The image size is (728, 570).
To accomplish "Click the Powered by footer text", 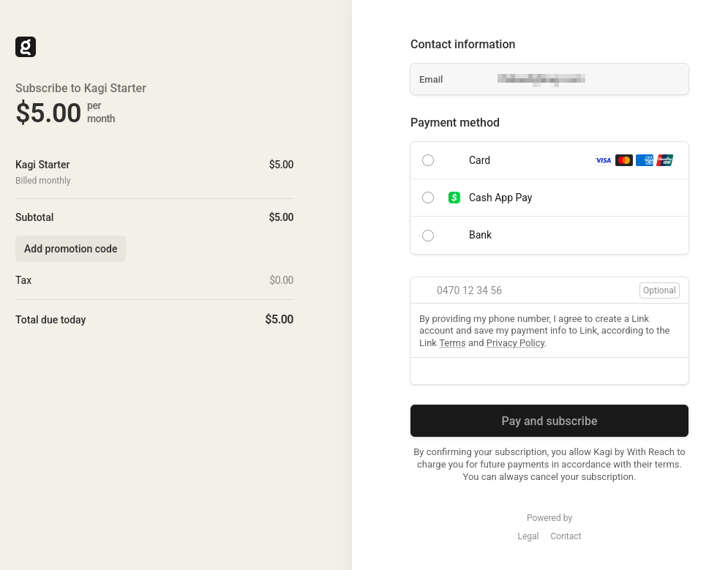I will [549, 518].
